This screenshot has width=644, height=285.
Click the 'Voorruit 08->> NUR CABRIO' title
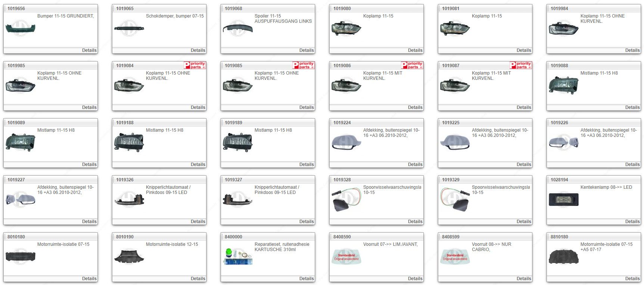pos(491,247)
